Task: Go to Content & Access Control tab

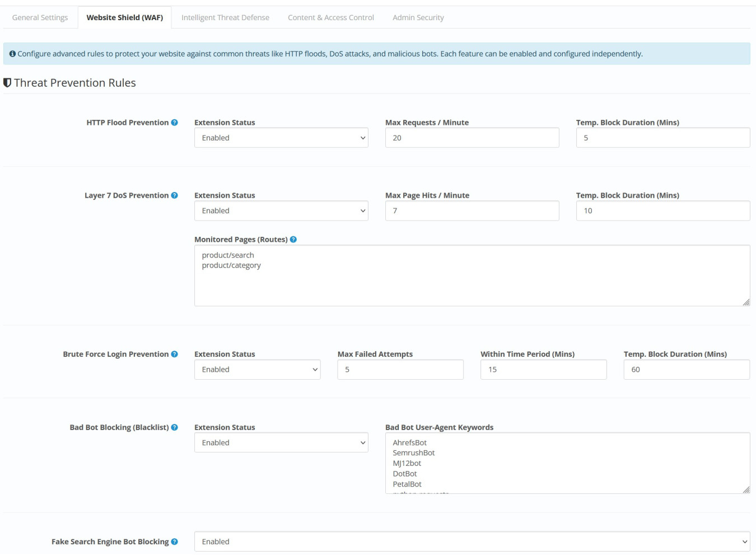Action: 330,17
